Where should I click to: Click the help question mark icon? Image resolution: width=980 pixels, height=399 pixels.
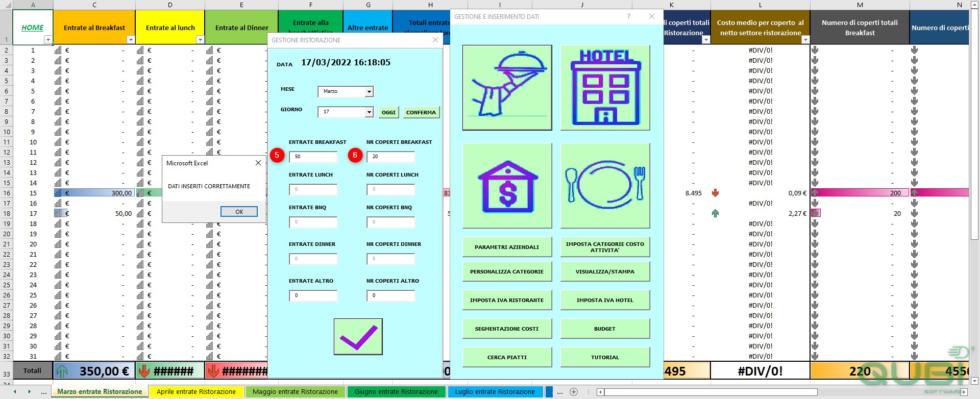click(x=628, y=16)
